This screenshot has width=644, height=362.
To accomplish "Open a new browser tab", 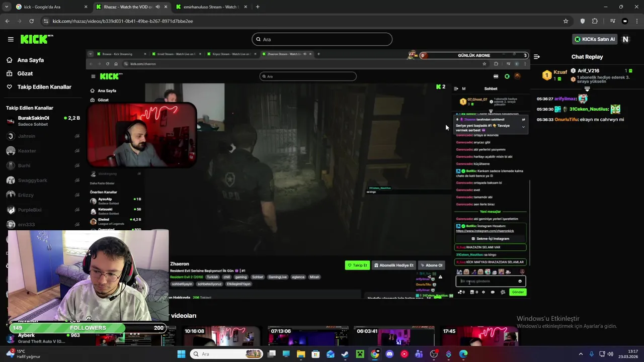I will tap(258, 7).
